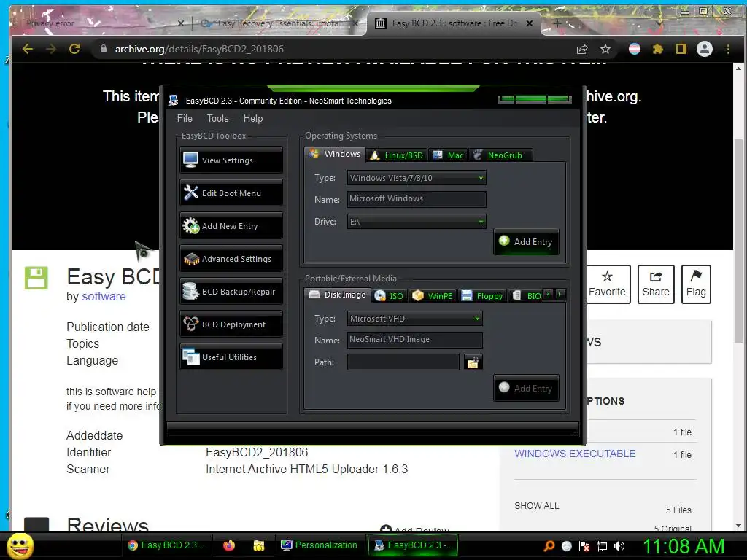Click the disk image Path field
This screenshot has height=560, width=747.
pyautogui.click(x=403, y=362)
